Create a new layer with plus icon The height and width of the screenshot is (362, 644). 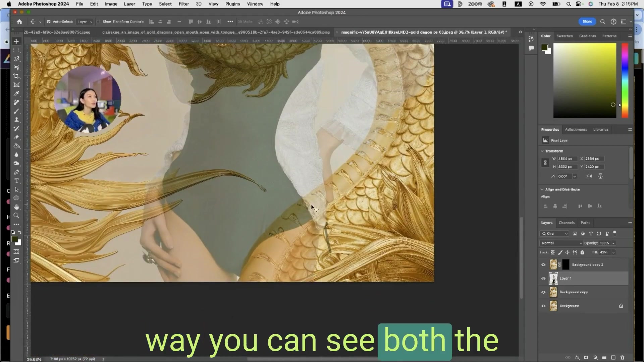click(x=613, y=358)
